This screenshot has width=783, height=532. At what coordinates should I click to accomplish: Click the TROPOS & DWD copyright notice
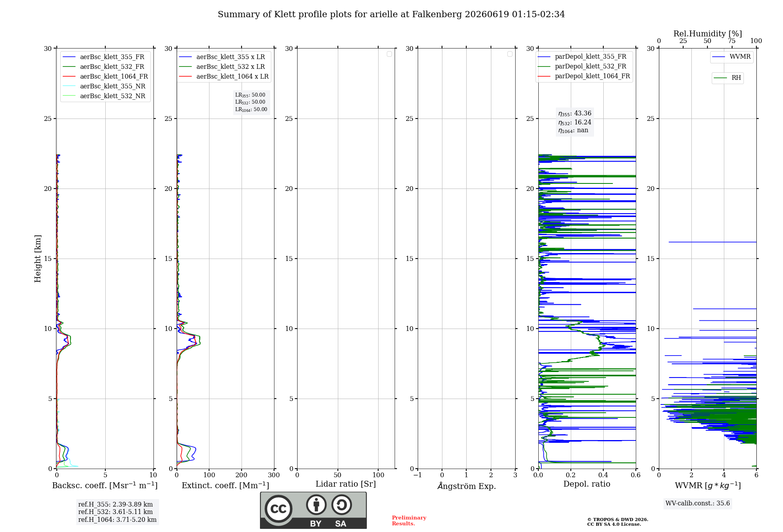pos(618,522)
